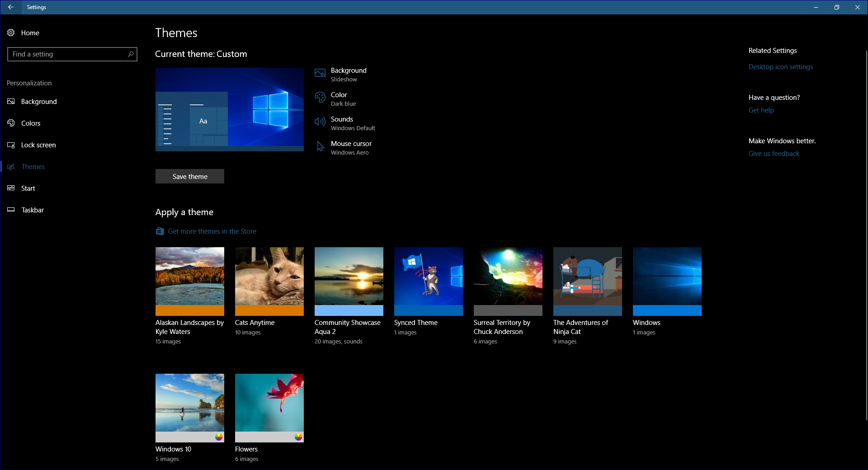Click Give us feedback link
Screen dimensions: 868x470
click(x=774, y=154)
